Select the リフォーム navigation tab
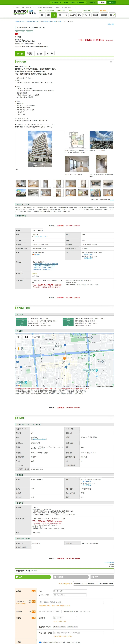The height and width of the screenshot is (644, 129). click(87, 15)
